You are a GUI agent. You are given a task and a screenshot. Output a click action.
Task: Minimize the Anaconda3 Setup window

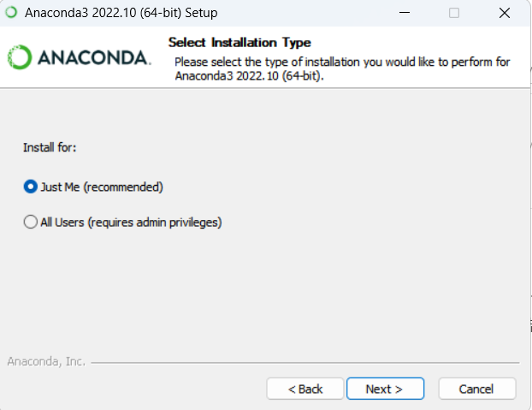click(x=405, y=13)
